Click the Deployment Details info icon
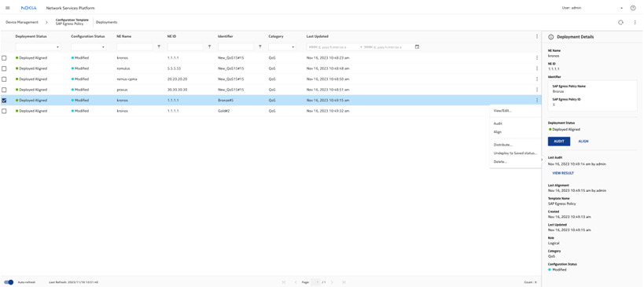The height and width of the screenshot is (287, 644). (551, 36)
